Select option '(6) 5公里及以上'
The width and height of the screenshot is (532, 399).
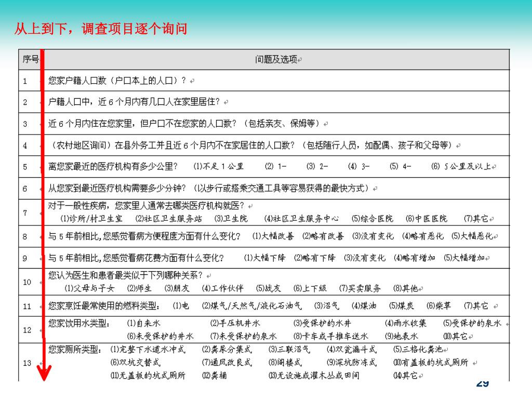461,167
